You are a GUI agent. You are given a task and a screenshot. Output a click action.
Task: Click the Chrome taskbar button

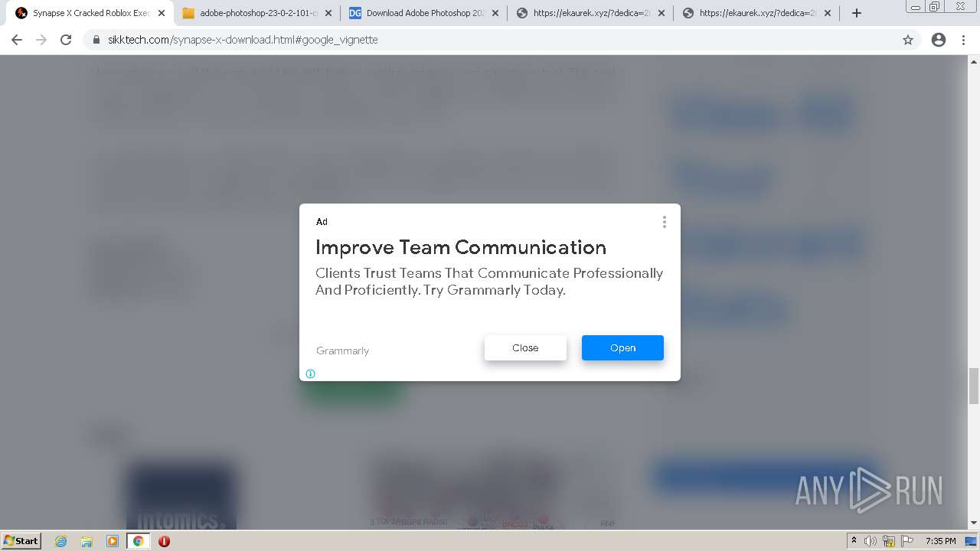coord(138,541)
